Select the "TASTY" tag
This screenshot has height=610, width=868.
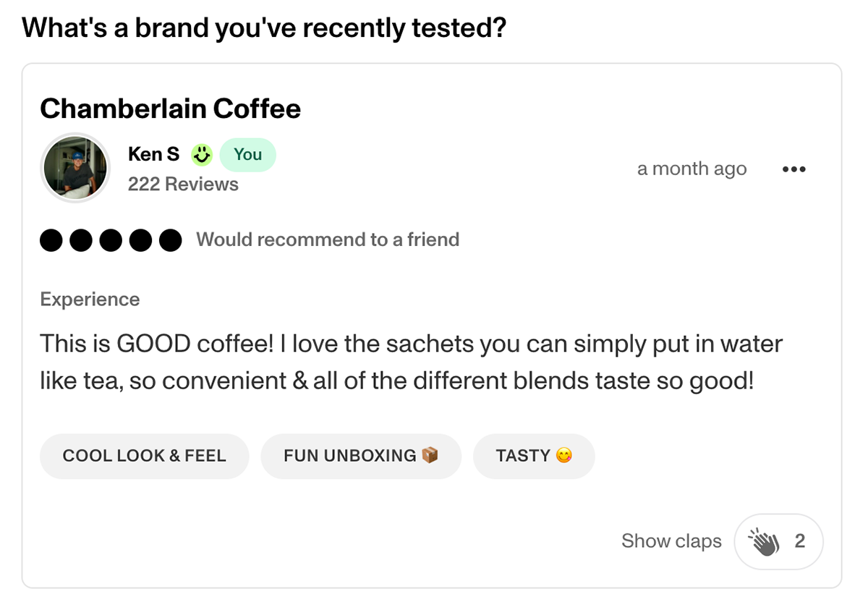[x=533, y=456]
